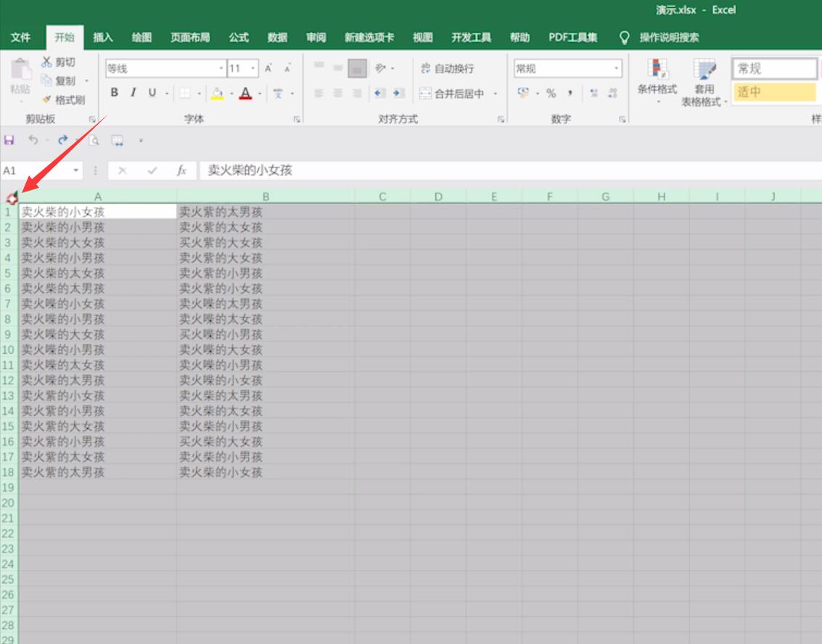
Task: Copy selection using 复制 icon
Action: 46,80
